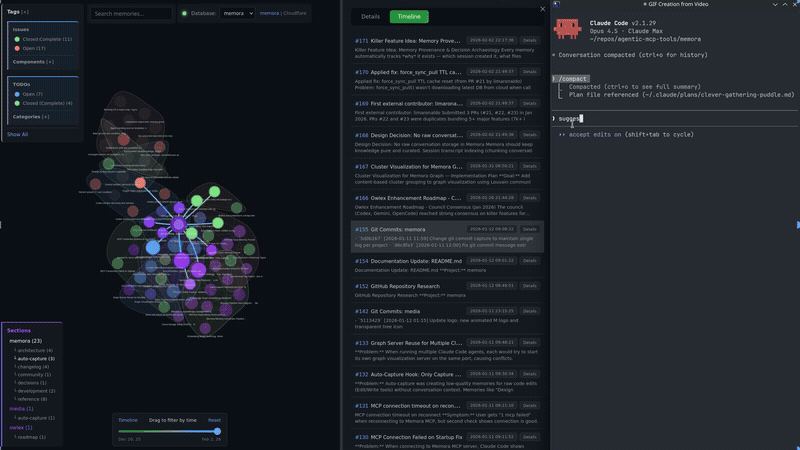Select the roadmap (1) subsection

31,437
